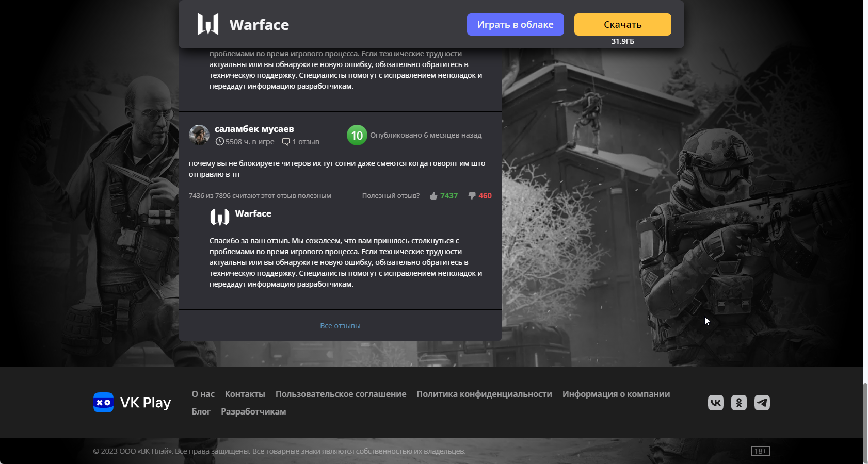The image size is (868, 464).
Task: Click the 'Играть в облаке' button
Action: [515, 24]
